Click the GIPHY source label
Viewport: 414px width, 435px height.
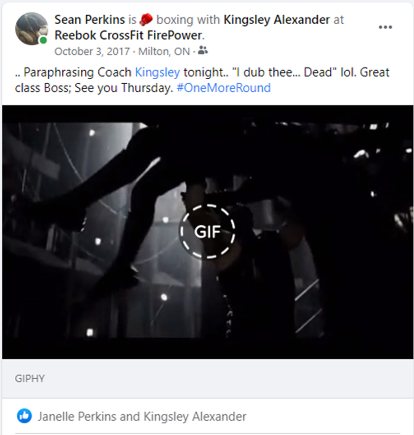point(30,378)
